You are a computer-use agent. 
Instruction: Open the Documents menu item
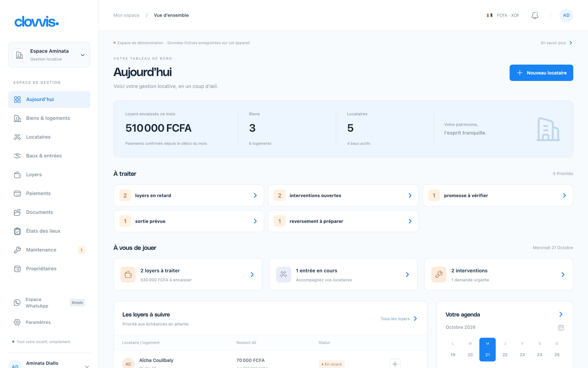pos(49,212)
